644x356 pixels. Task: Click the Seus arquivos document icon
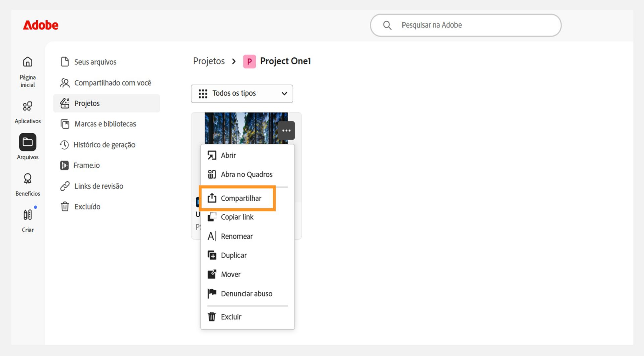tap(65, 62)
